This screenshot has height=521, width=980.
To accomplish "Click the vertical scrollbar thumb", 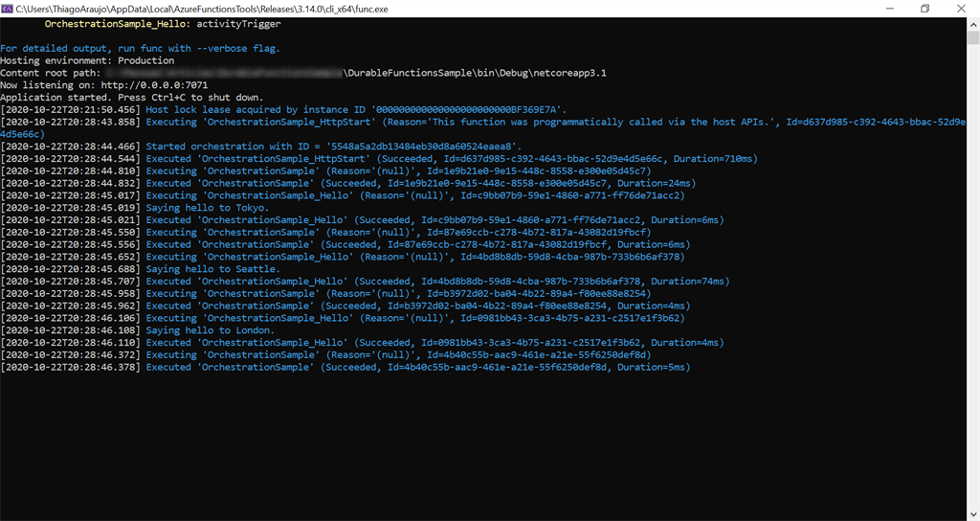I will point(973,37).
